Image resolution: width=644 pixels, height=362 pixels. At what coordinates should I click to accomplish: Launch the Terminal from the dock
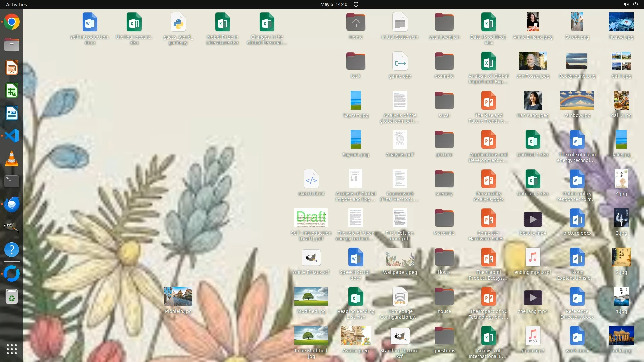click(x=12, y=181)
